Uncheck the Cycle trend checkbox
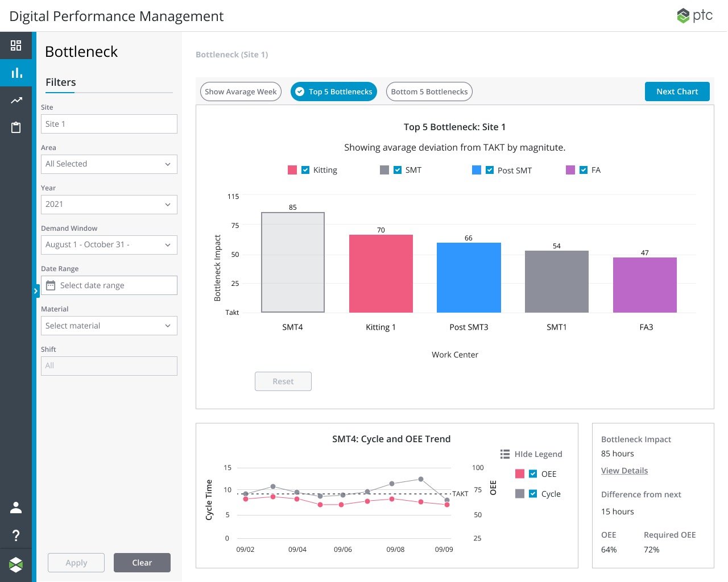Image resolution: width=728 pixels, height=582 pixels. (x=533, y=494)
